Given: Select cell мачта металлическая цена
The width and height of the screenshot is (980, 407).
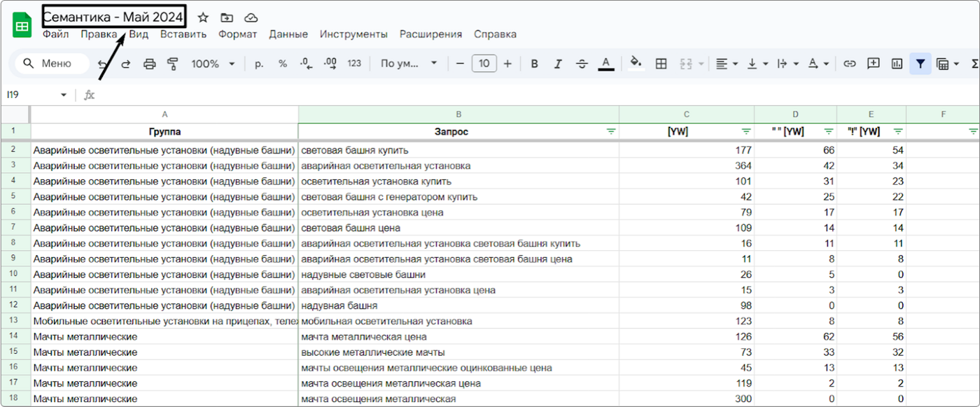Looking at the screenshot, I should 458,336.
